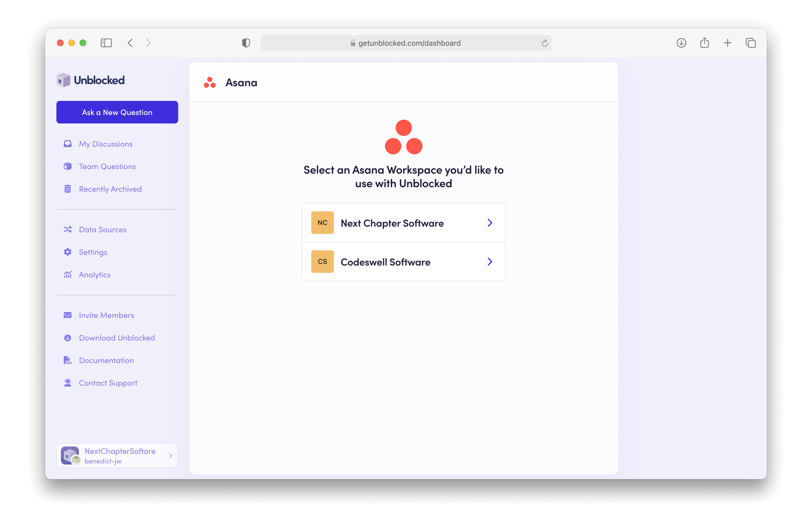Open Invite Members
The height and width of the screenshot is (513, 812).
107,315
